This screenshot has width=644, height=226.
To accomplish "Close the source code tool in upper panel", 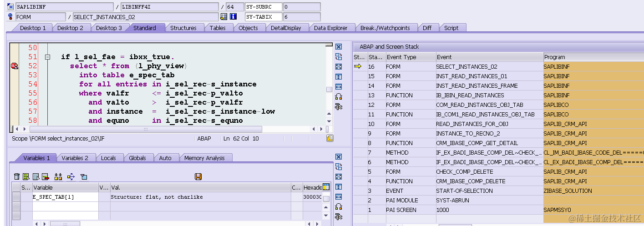I will coord(338,46).
